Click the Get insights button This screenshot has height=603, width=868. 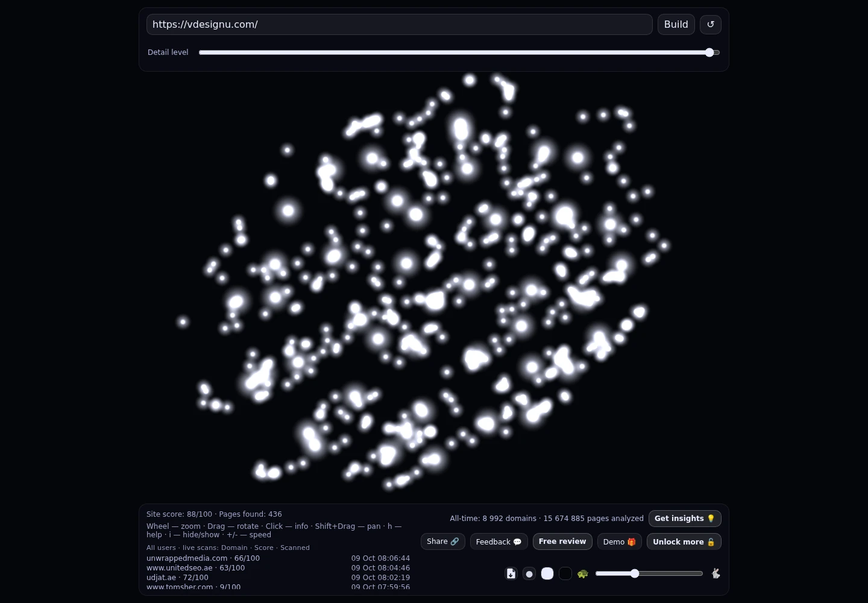685,519
